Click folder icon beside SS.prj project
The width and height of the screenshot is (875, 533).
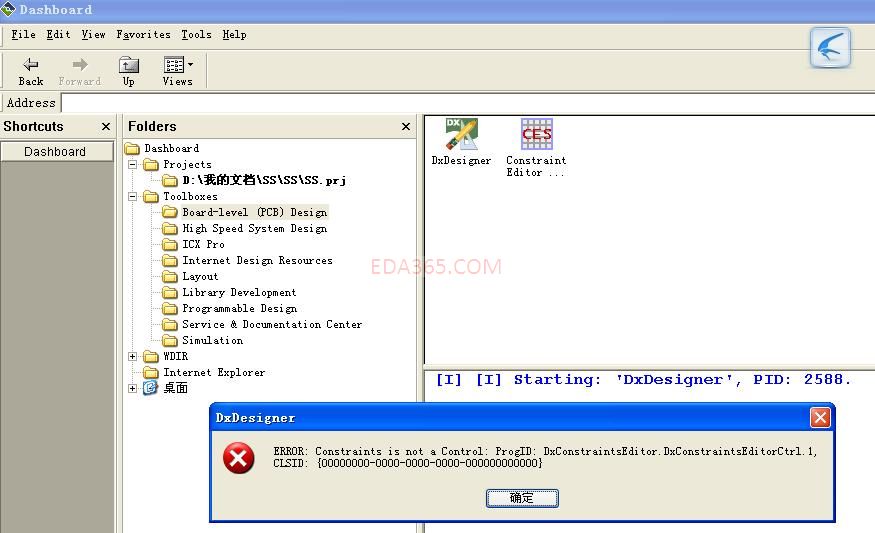[170, 181]
